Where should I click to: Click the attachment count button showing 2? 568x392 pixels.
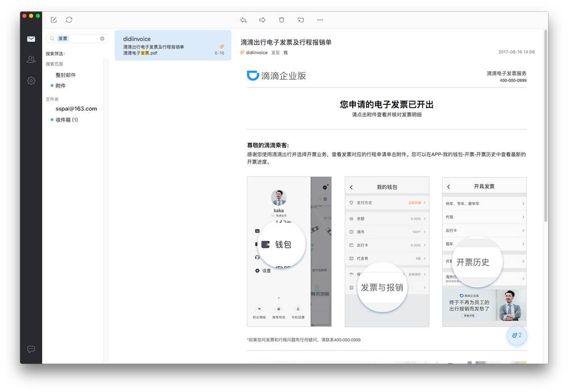pos(516,335)
